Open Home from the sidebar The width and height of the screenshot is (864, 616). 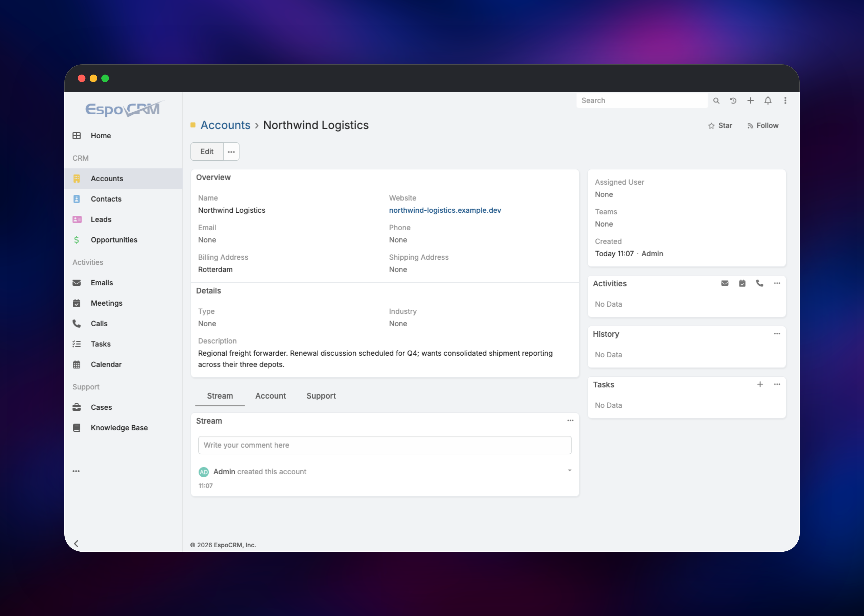click(x=123, y=136)
